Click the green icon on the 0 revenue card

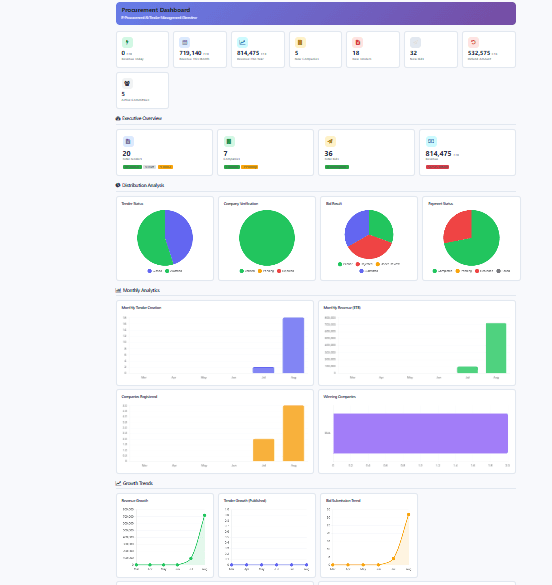tap(127, 43)
